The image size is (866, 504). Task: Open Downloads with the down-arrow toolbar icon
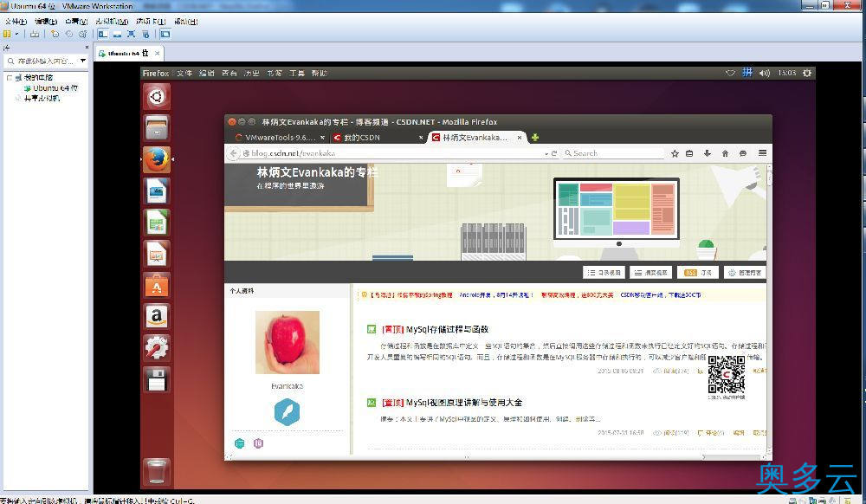click(x=707, y=153)
